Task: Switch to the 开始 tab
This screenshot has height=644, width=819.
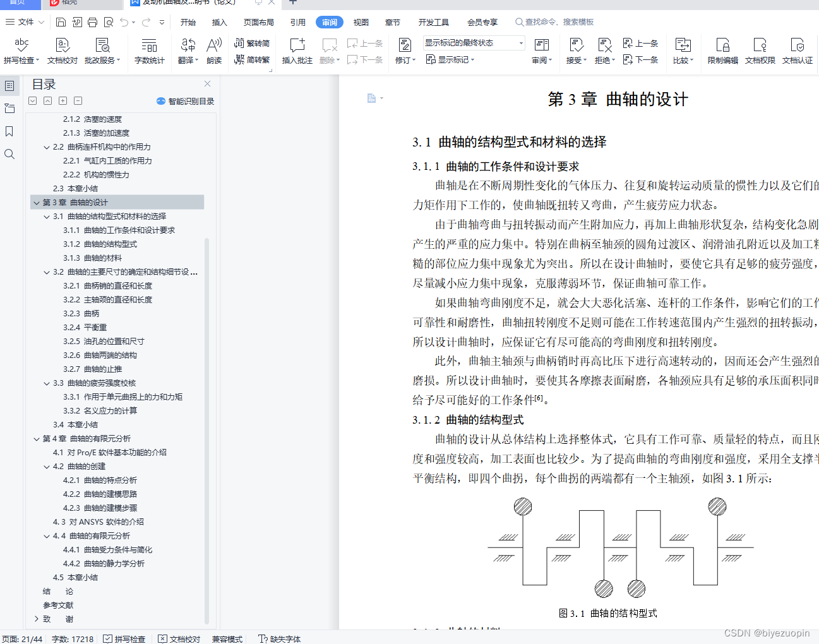Action: [188, 22]
